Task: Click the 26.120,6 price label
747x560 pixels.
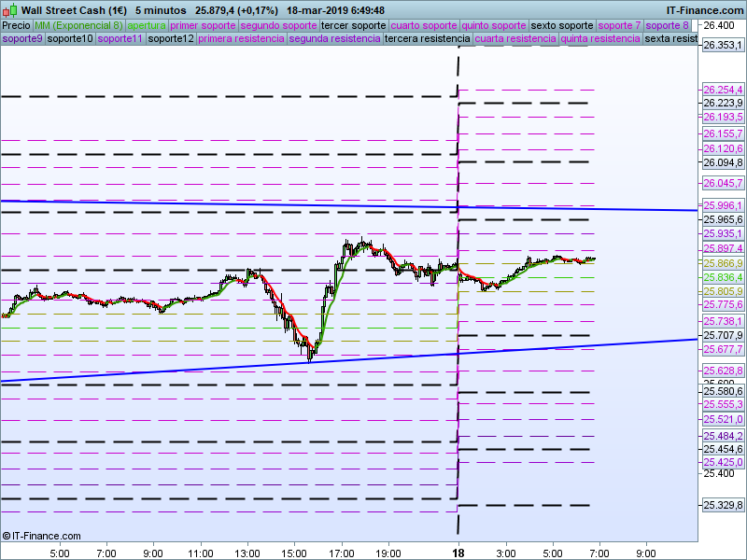Action: pos(723,148)
